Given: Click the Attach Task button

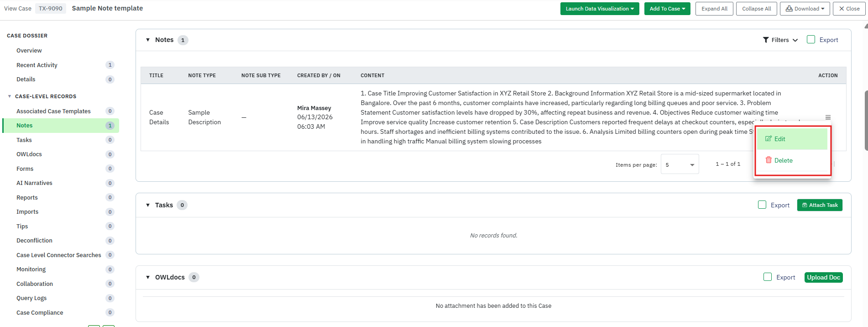Looking at the screenshot, I should click(820, 205).
